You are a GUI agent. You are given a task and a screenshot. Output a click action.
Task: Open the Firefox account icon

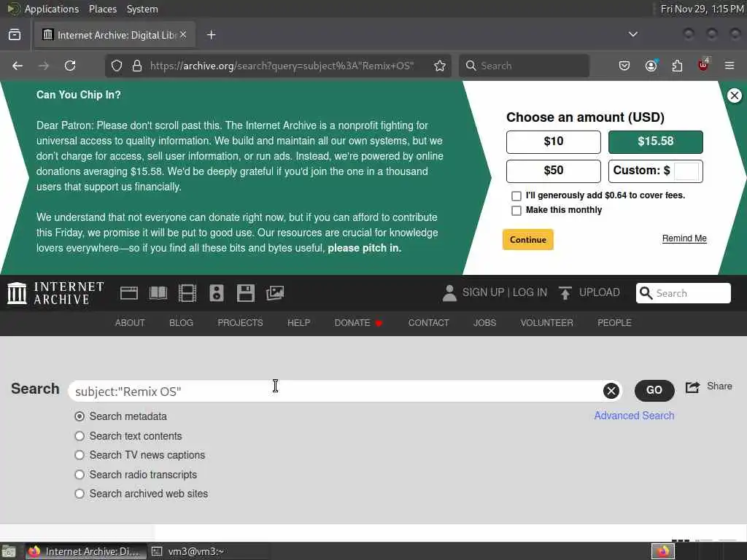[651, 66]
